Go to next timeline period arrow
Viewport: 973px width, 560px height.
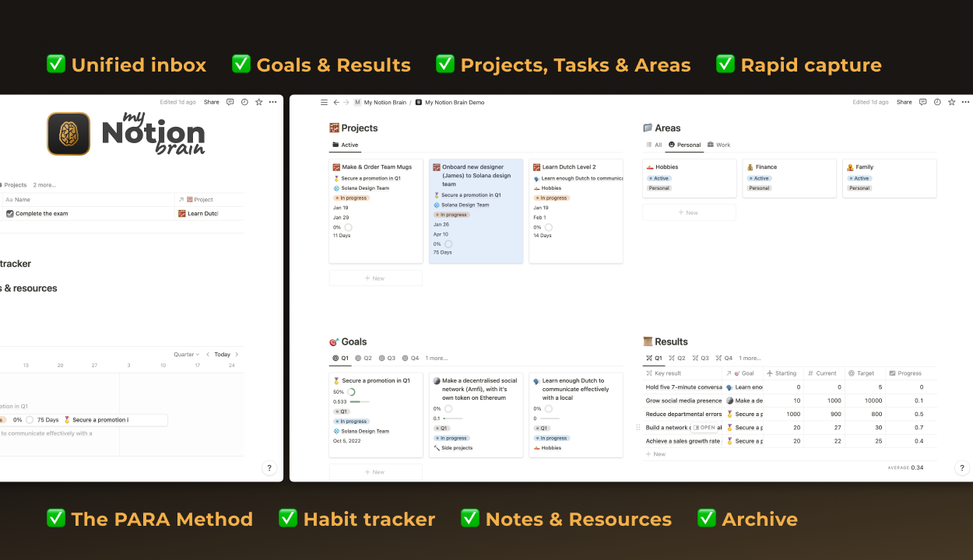click(237, 355)
